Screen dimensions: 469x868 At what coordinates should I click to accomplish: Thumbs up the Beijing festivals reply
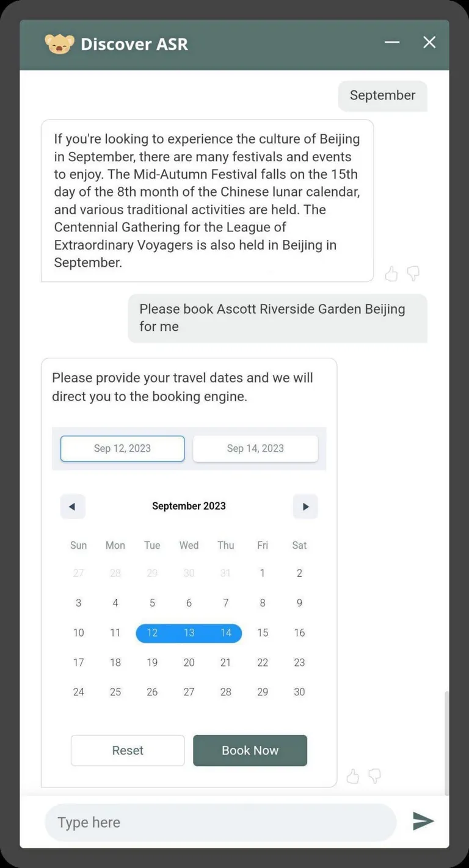pos(391,274)
